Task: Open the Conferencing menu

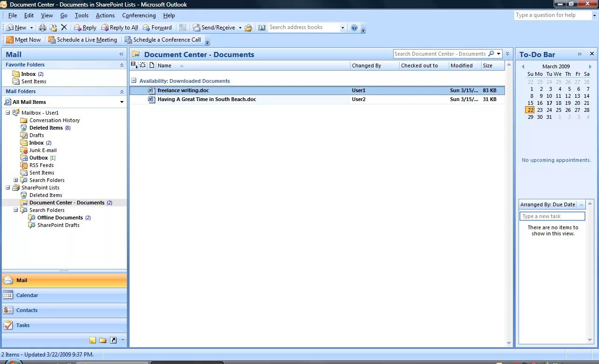Action: click(139, 15)
